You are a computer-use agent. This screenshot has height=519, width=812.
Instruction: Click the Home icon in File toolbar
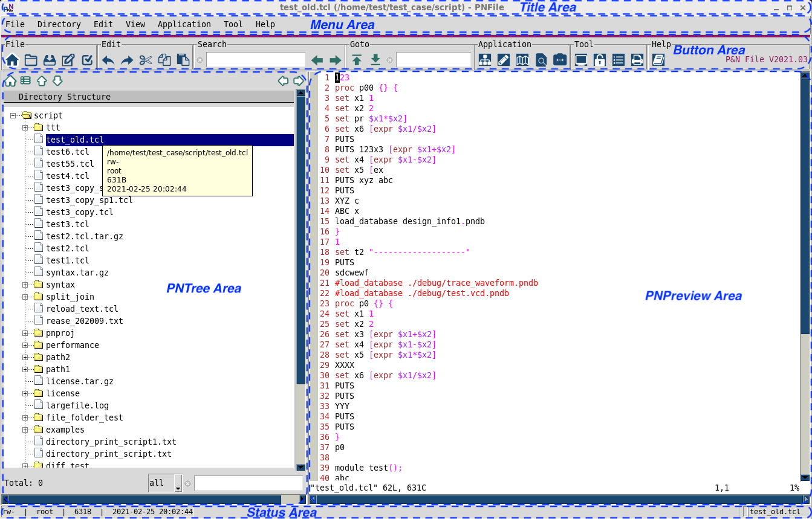pyautogui.click(x=12, y=60)
